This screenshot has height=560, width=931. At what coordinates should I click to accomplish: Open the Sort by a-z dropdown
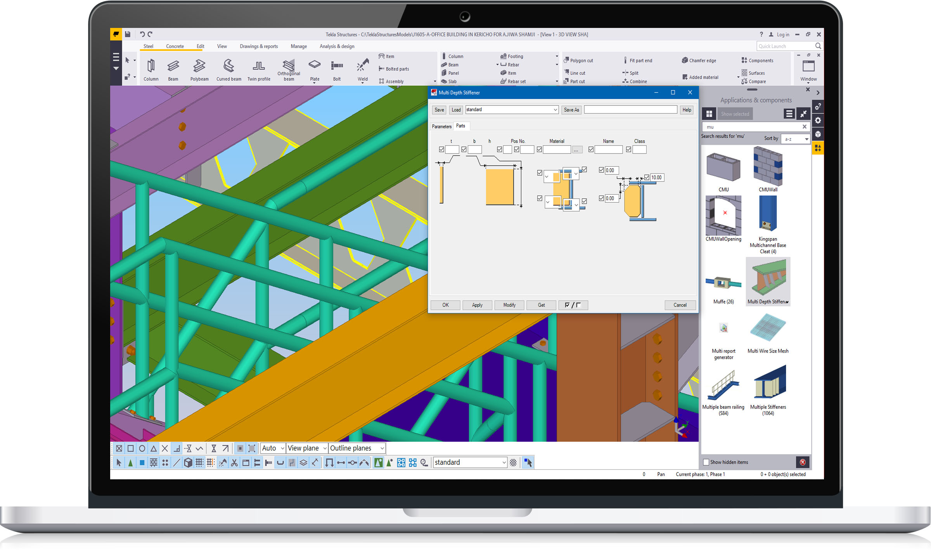(795, 139)
